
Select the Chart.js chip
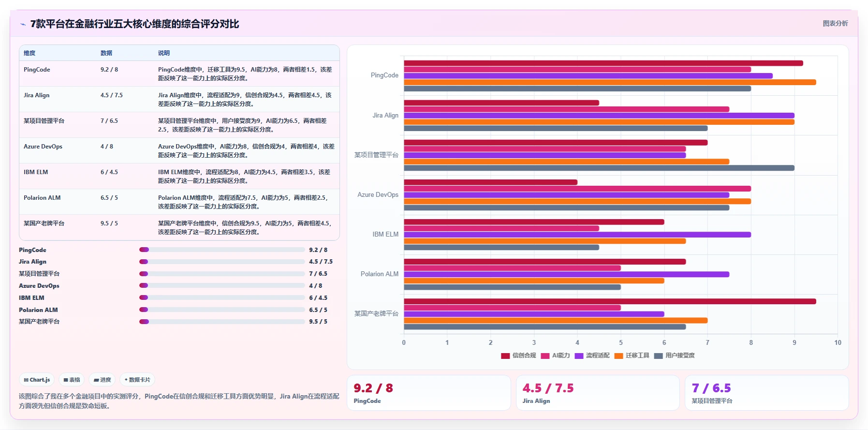[x=37, y=380]
